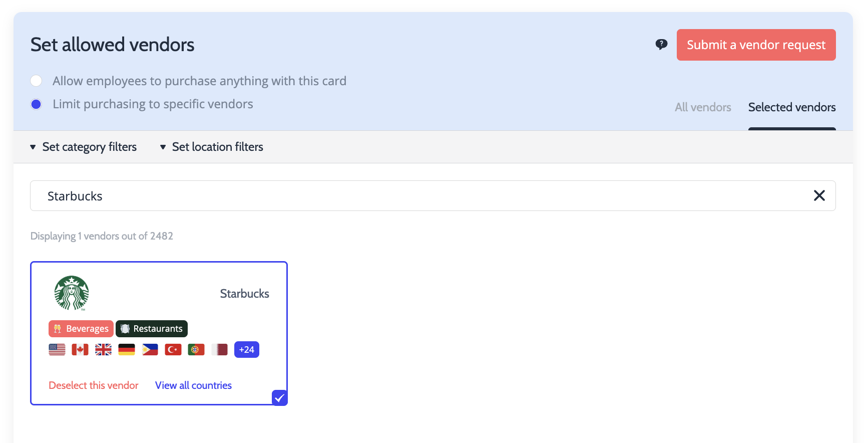Clear the Starbucks search with the X icon

pos(819,195)
